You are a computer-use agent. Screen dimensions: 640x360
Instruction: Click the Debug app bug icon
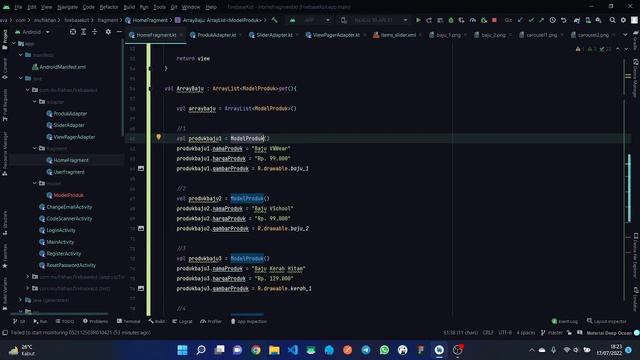pos(451,20)
